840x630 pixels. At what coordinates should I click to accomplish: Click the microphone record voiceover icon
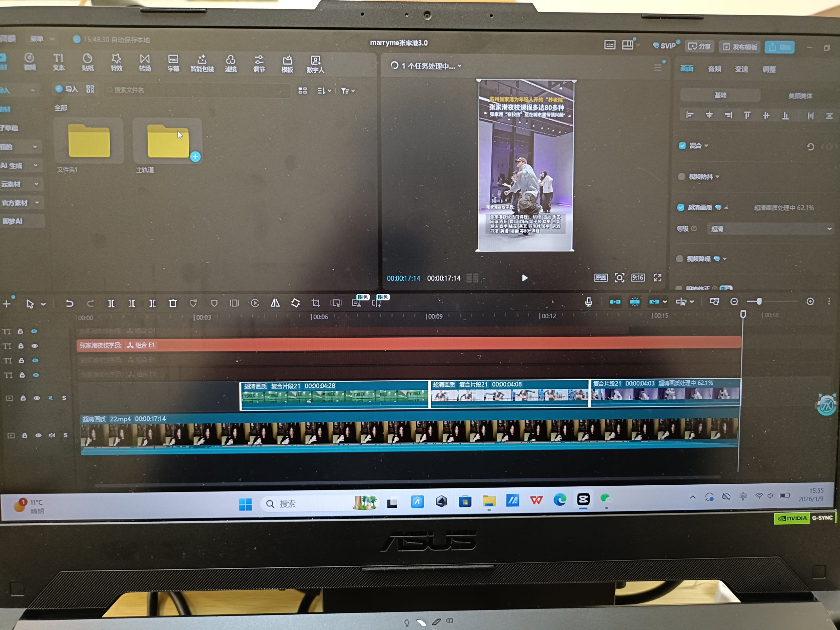coord(588,302)
